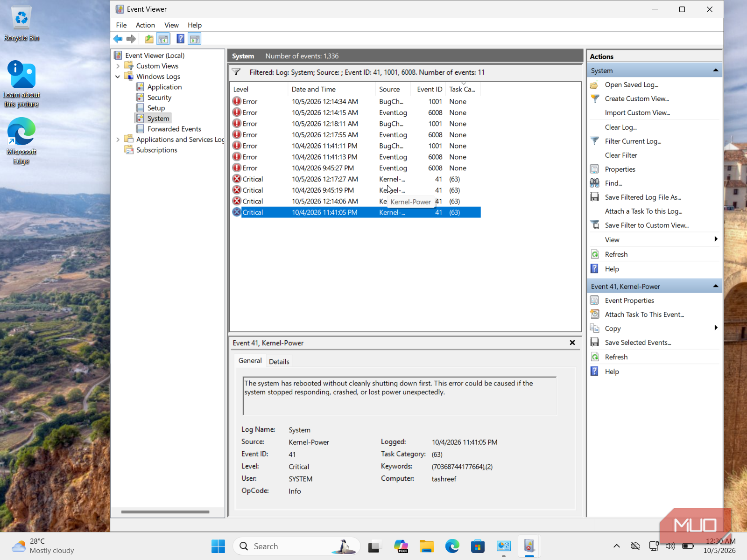Toggle Show/Hide Console Tree toolbar icon

click(x=163, y=39)
